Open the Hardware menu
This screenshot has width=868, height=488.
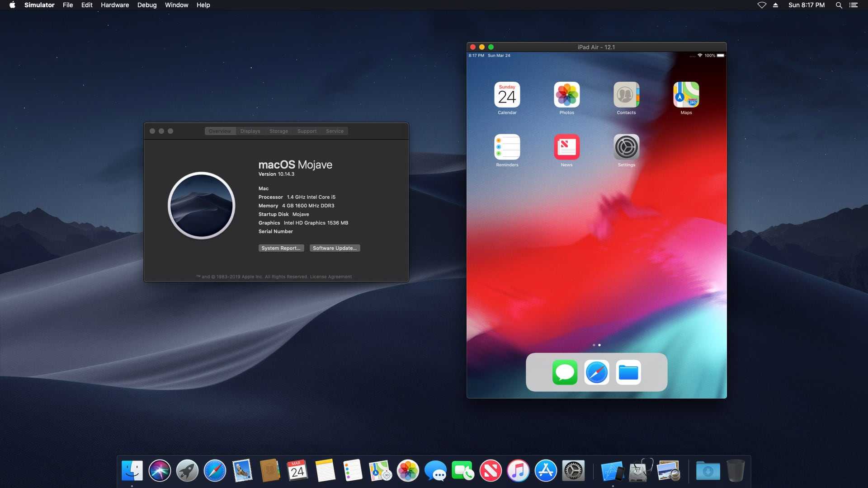coord(115,5)
